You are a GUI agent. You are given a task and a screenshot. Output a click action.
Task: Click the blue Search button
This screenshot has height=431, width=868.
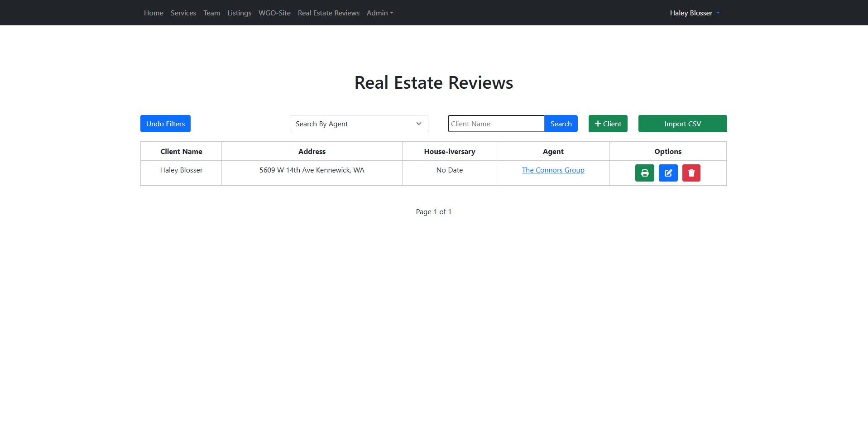(x=561, y=124)
